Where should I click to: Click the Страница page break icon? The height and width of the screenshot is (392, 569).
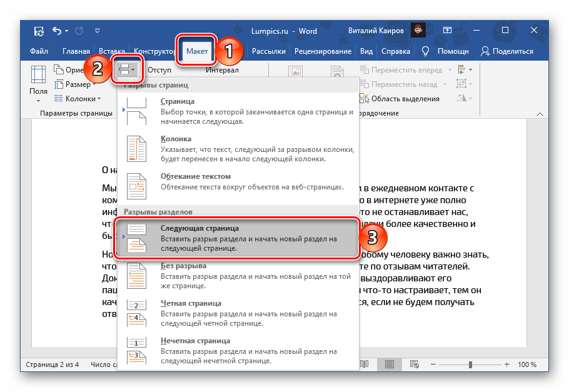click(x=136, y=111)
